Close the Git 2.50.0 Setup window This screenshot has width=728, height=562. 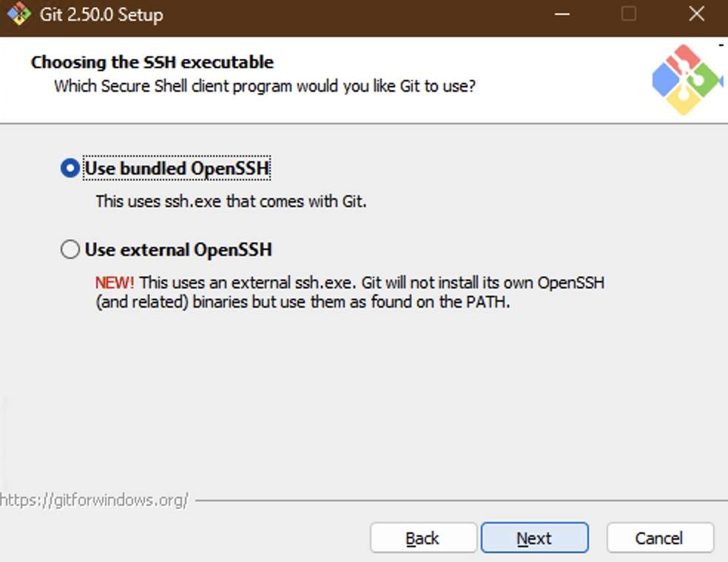click(696, 14)
